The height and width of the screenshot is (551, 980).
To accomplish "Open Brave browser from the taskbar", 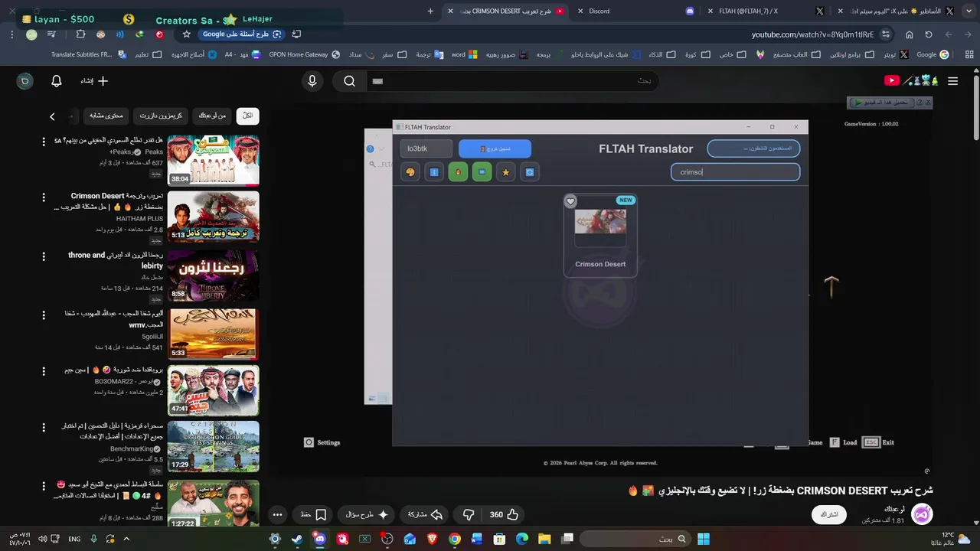I will 432,539.
